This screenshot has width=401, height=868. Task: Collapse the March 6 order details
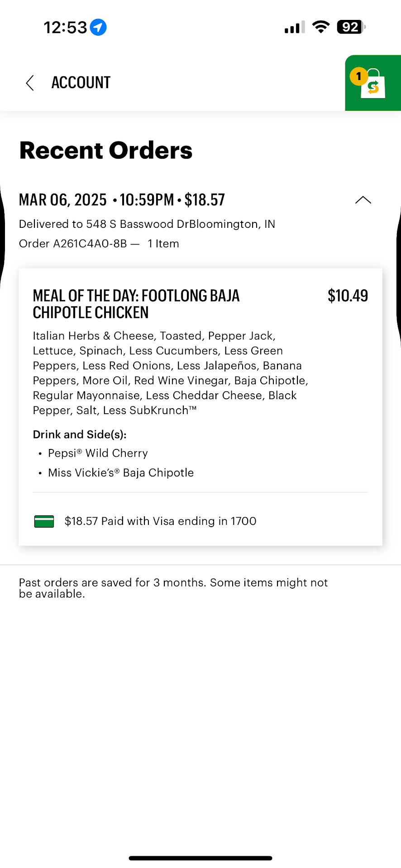[363, 200]
